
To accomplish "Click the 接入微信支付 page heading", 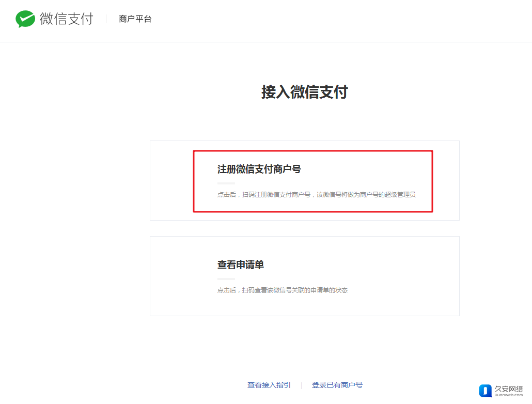I will (x=305, y=92).
